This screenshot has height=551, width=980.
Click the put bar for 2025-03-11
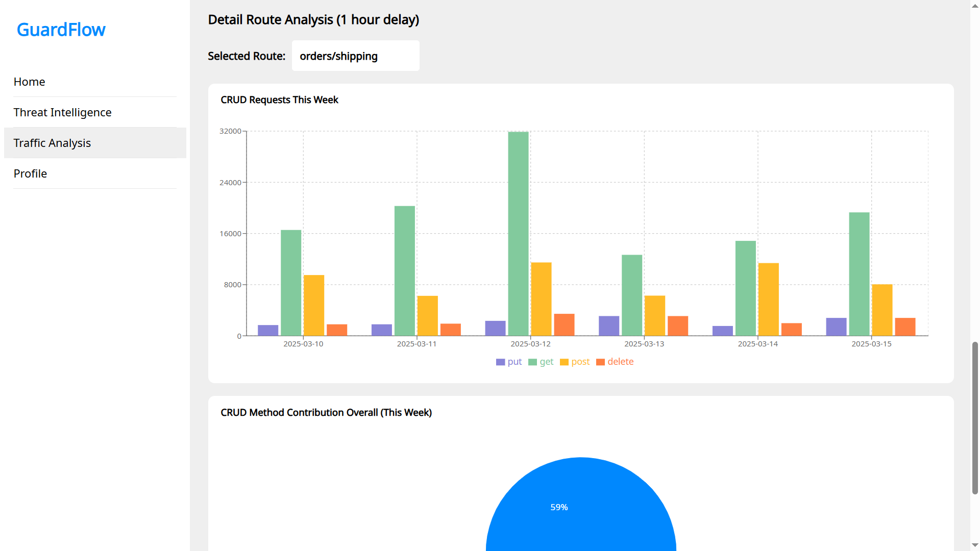382,330
